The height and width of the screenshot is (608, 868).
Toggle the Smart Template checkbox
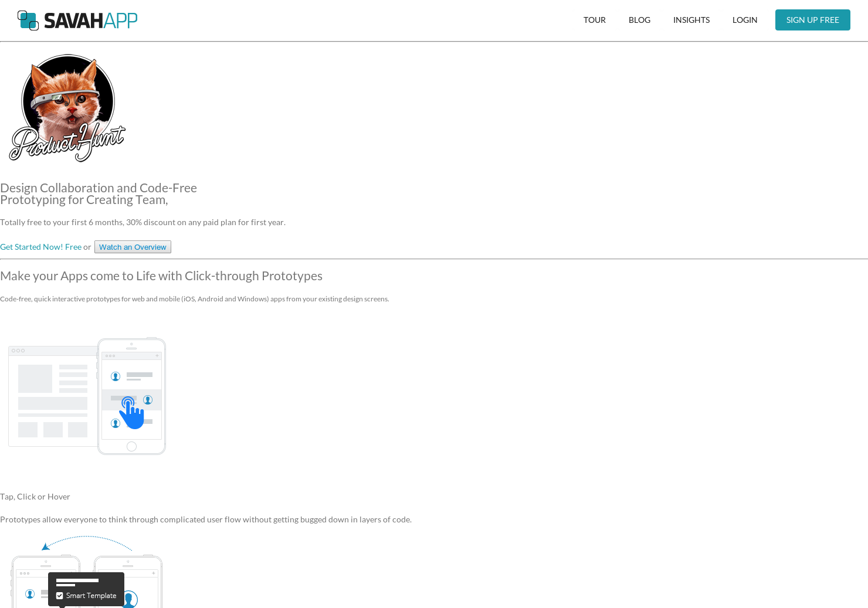coord(59,595)
